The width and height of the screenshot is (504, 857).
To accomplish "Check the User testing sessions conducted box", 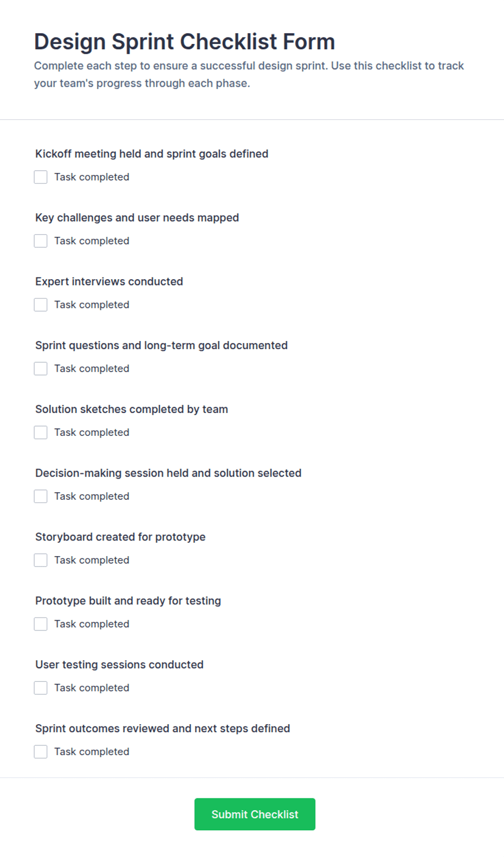I will pyautogui.click(x=41, y=688).
